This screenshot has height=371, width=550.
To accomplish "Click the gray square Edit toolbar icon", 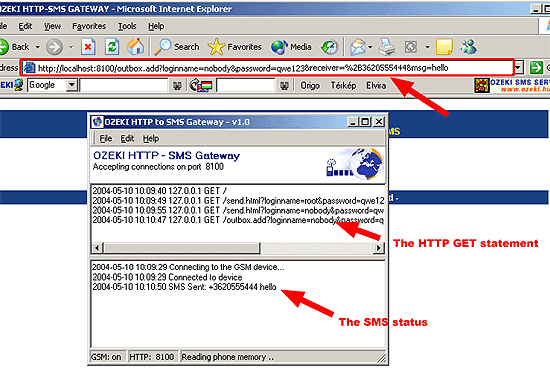I will [x=411, y=47].
